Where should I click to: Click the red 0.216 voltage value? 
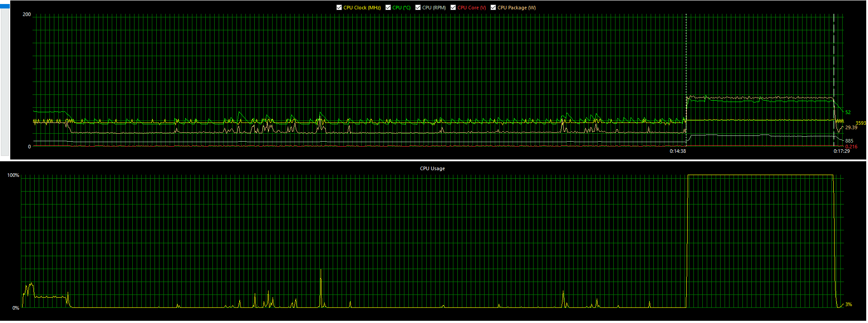tap(851, 147)
